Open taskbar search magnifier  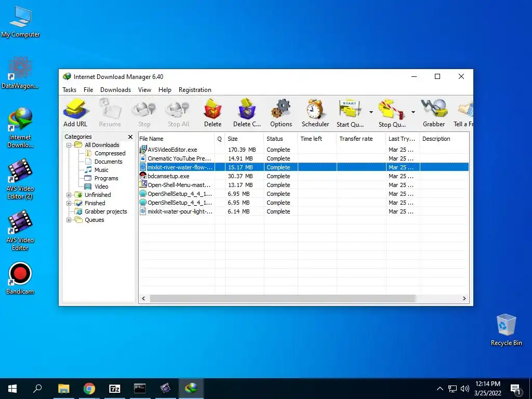click(x=37, y=388)
